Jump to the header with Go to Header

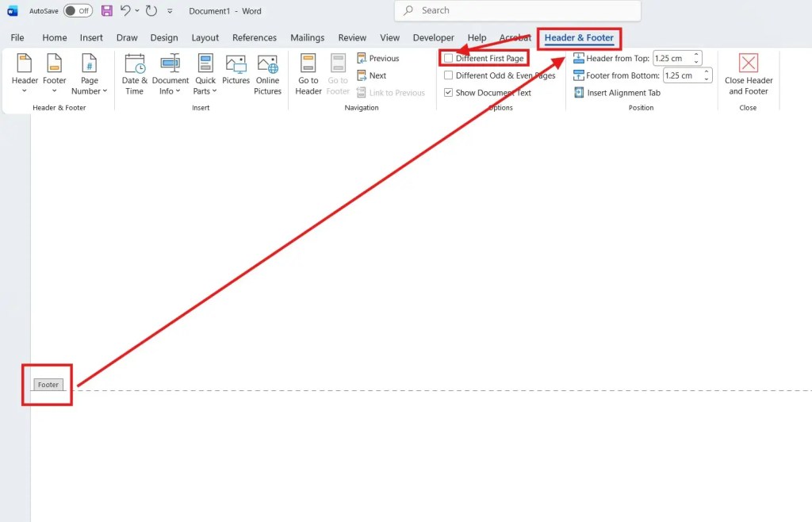[x=308, y=74]
